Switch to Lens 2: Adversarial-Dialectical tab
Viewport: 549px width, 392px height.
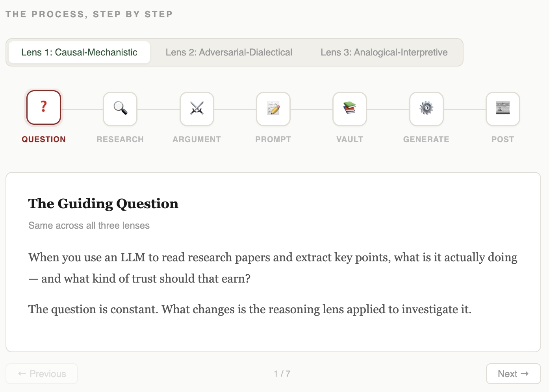pyautogui.click(x=229, y=52)
